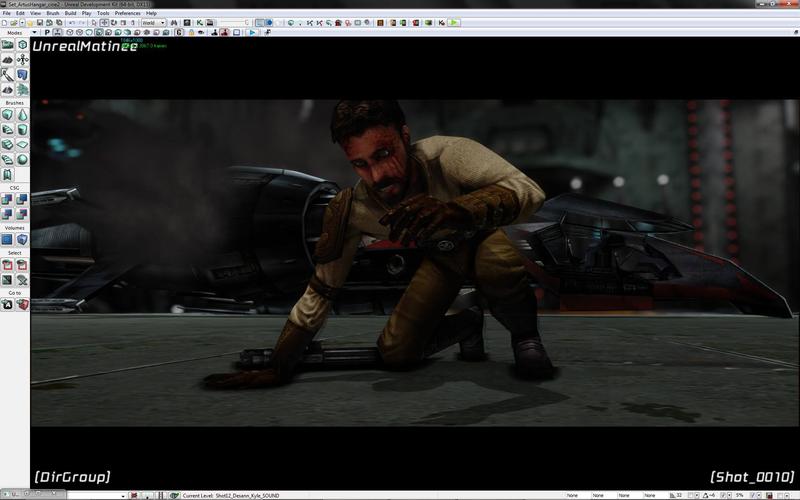Open the Help menu

(x=152, y=13)
